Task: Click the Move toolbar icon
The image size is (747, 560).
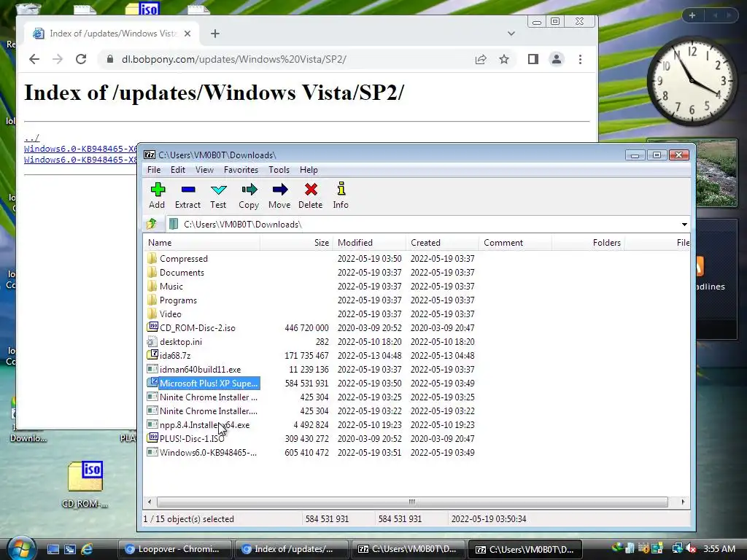Action: click(279, 195)
